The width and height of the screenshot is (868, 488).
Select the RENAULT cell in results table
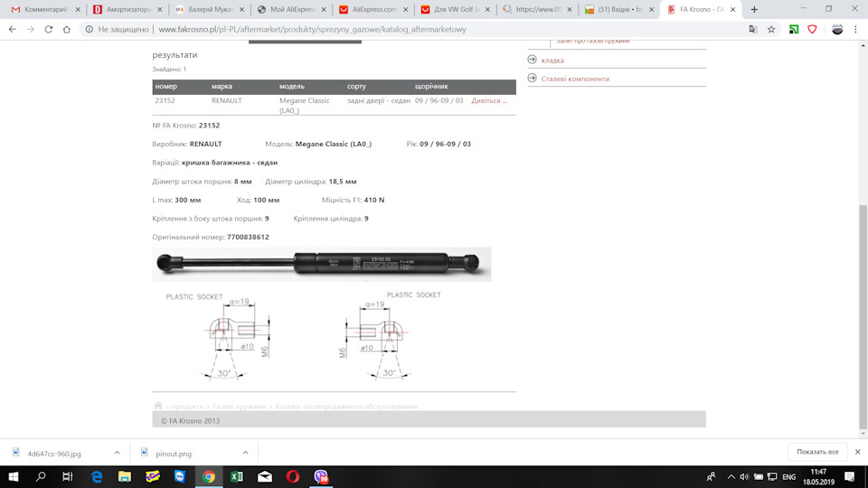[226, 100]
